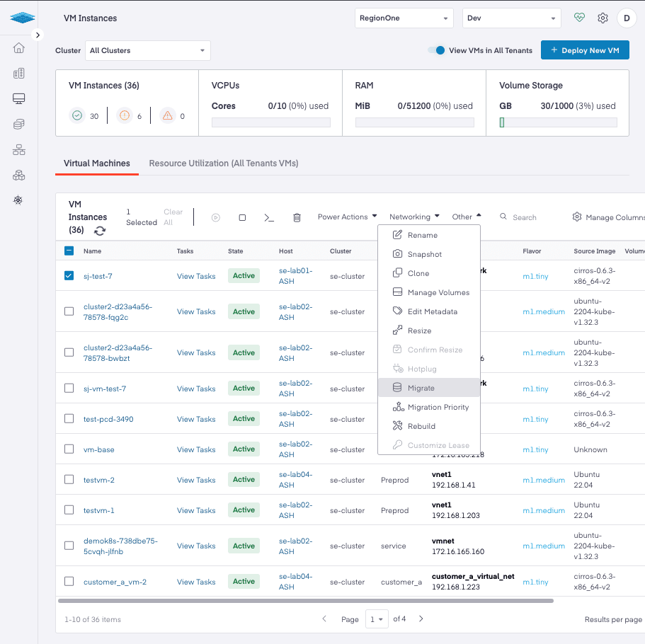Open the settings gear icon in header

click(x=603, y=18)
